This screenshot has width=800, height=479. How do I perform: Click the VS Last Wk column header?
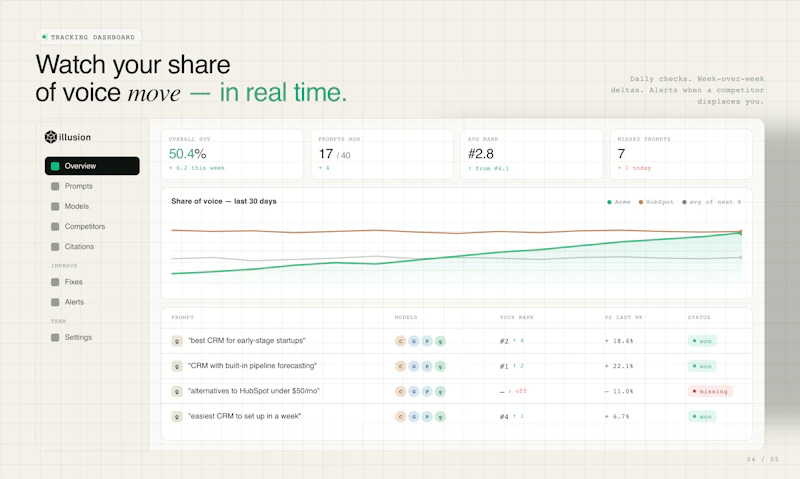click(x=623, y=317)
